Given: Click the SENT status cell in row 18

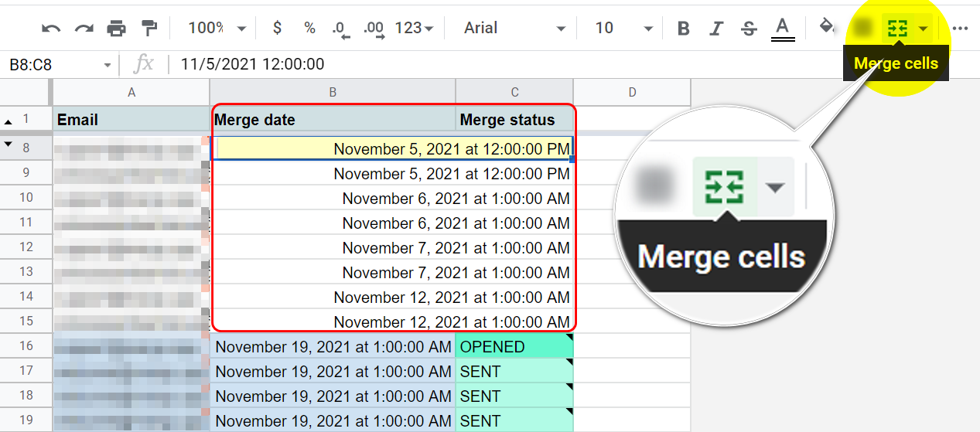Looking at the screenshot, I should coord(514,396).
